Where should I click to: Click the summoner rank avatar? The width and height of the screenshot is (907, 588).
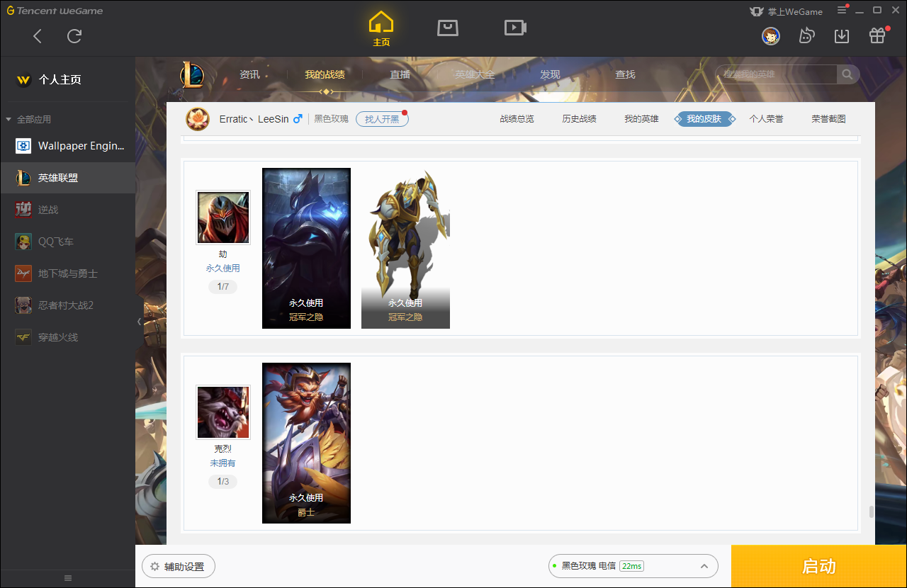tap(198, 119)
